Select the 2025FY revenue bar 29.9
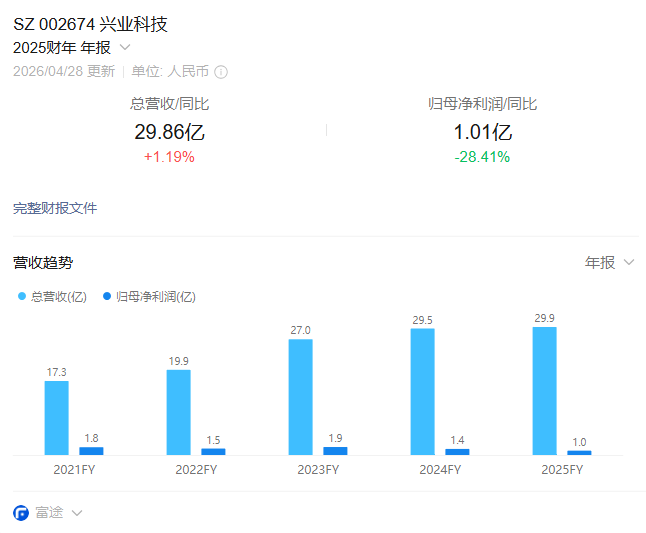Viewport: 646px width, 533px height. [x=544, y=391]
